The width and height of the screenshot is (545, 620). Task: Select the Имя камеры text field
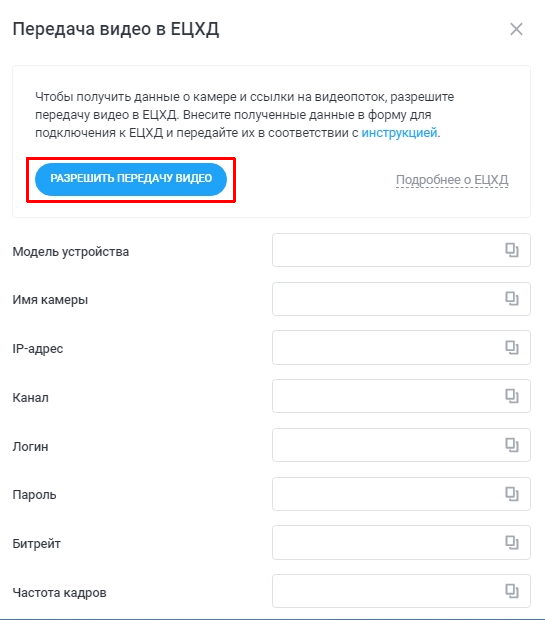point(401,299)
